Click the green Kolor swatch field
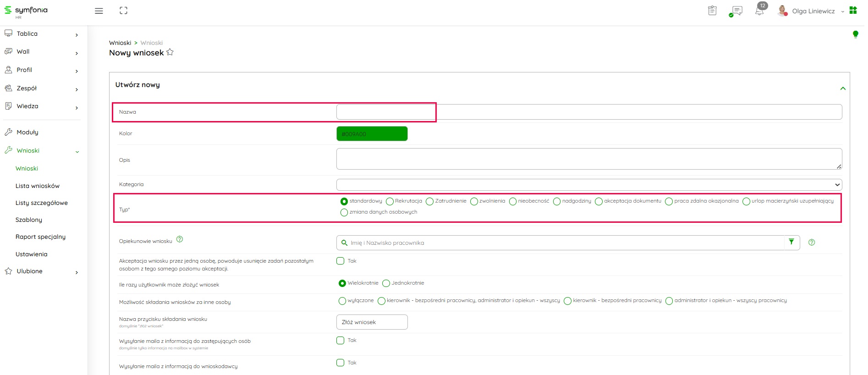The width and height of the screenshot is (868, 375). [372, 134]
